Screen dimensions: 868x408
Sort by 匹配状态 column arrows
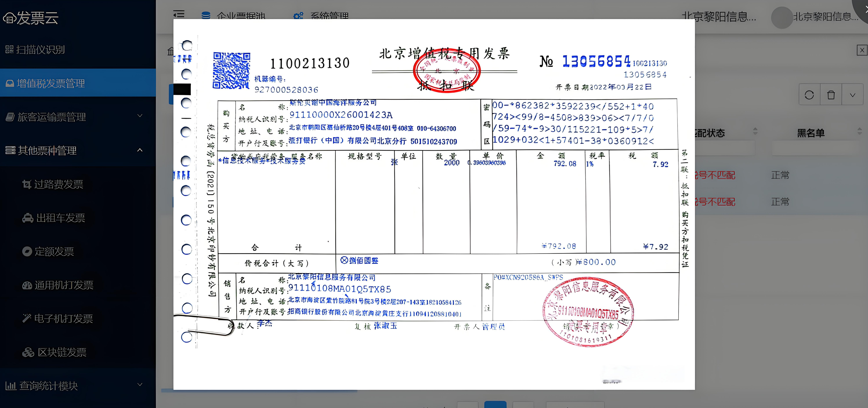click(x=755, y=131)
